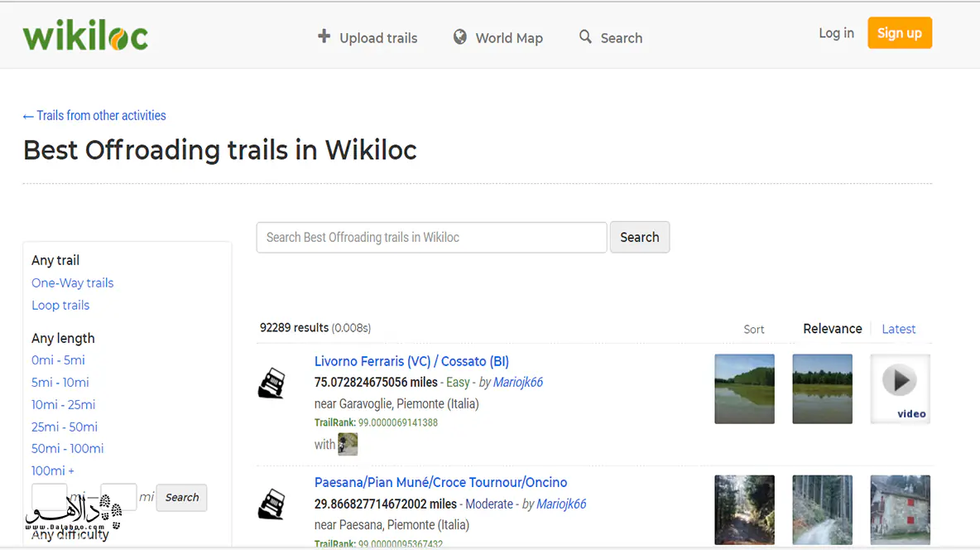Filter by One-Way trails
The image size is (980, 550).
[x=73, y=282]
